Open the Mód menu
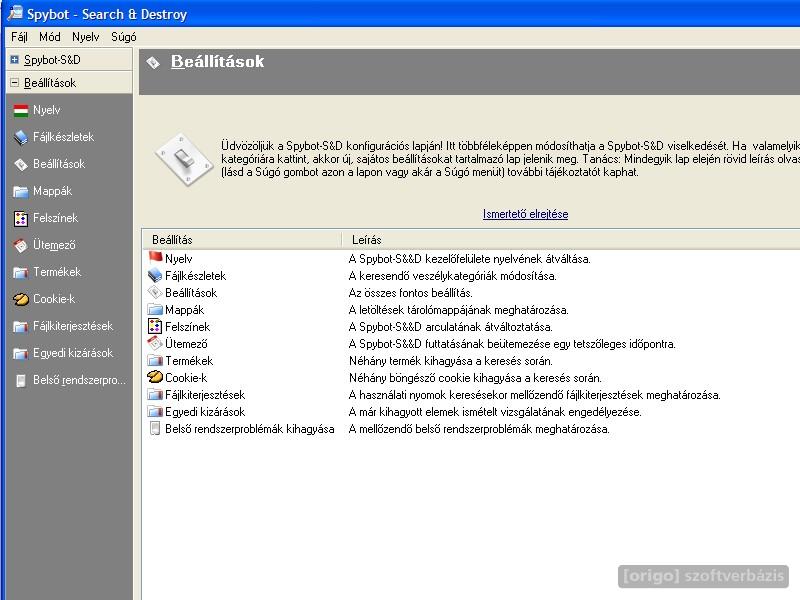The width and height of the screenshot is (800, 600). [49, 37]
